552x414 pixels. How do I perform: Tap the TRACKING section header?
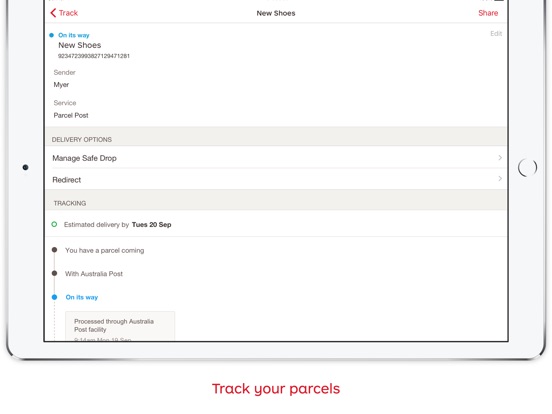(276, 200)
